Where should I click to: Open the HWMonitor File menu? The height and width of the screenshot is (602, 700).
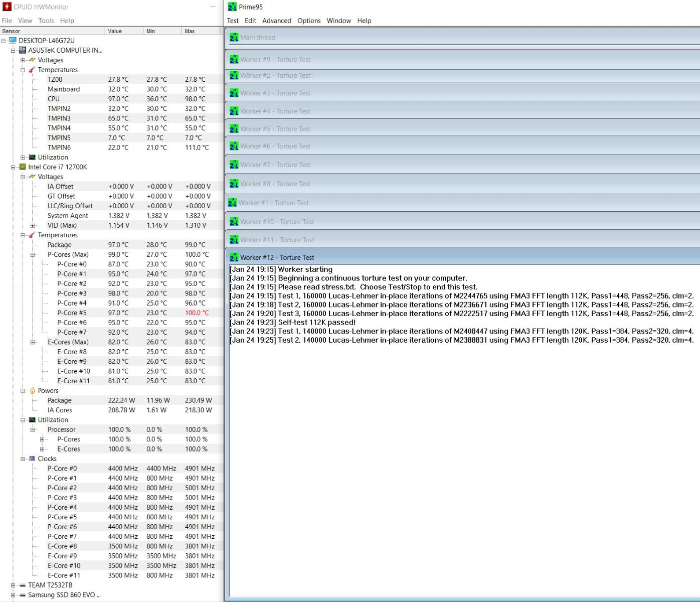(7, 21)
